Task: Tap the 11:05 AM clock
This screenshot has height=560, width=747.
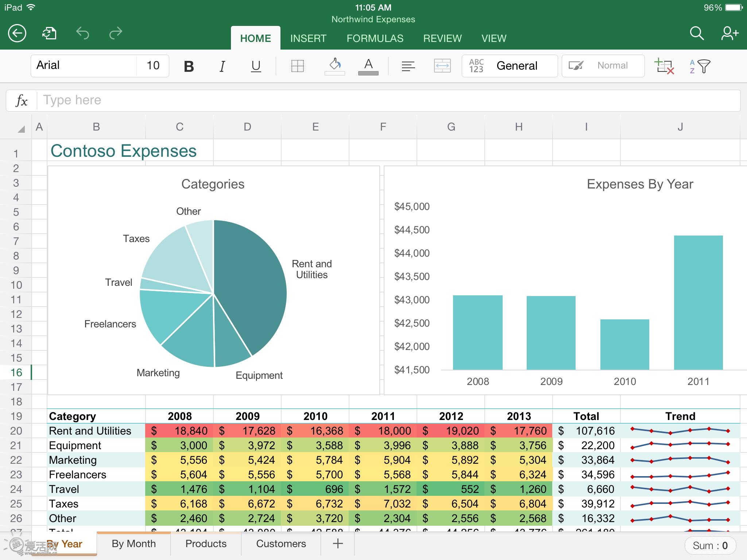Action: point(373,7)
